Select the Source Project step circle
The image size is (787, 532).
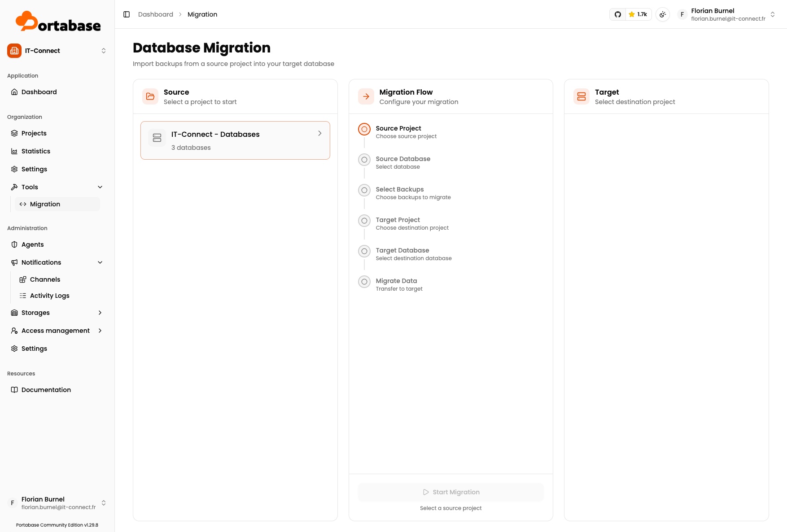(364, 129)
